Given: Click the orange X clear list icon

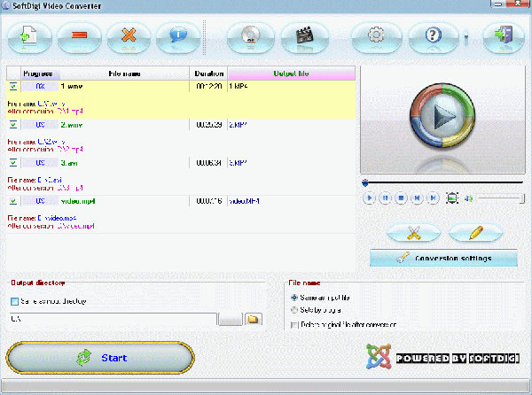Looking at the screenshot, I should [x=129, y=36].
